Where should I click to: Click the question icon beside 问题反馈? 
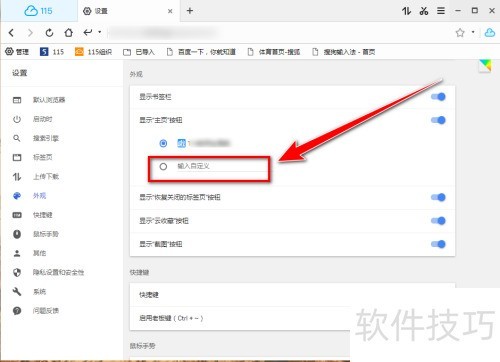pyautogui.click(x=17, y=311)
